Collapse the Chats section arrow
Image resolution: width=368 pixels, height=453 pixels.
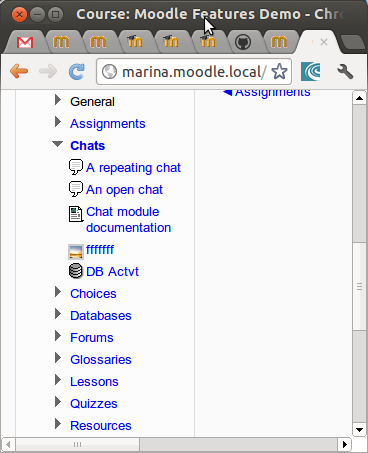(57, 144)
